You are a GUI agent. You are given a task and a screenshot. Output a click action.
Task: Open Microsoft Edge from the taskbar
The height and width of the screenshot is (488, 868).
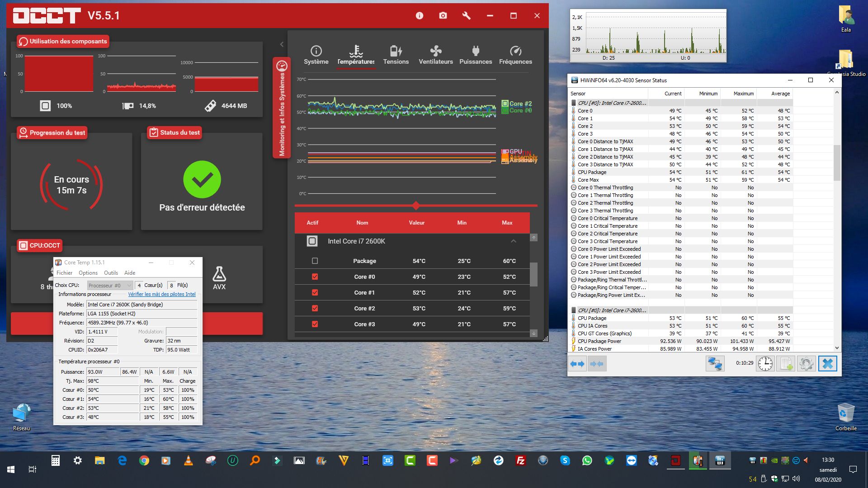tap(122, 460)
